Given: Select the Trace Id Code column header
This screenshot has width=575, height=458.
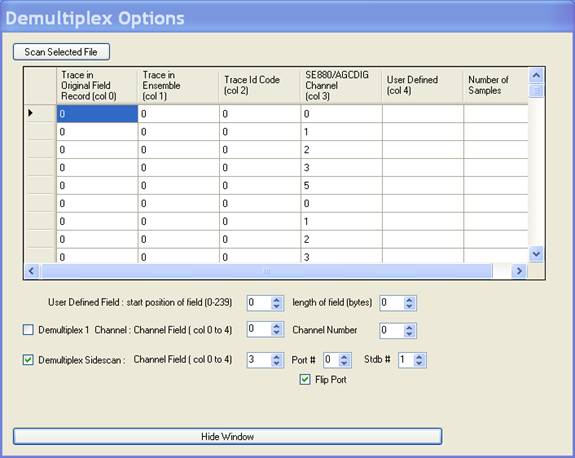Looking at the screenshot, I should point(260,85).
